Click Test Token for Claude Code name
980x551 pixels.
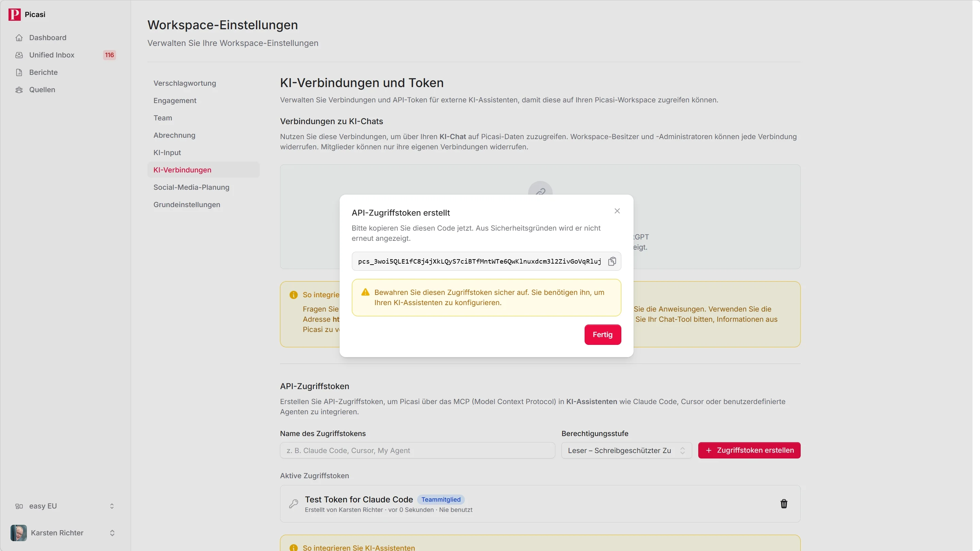coord(359,500)
